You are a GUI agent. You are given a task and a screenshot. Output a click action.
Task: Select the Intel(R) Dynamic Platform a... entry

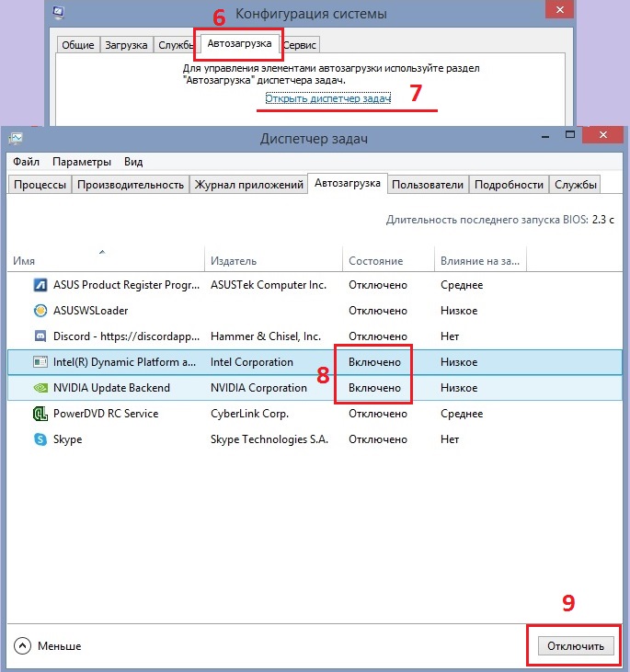pyautogui.click(x=124, y=362)
